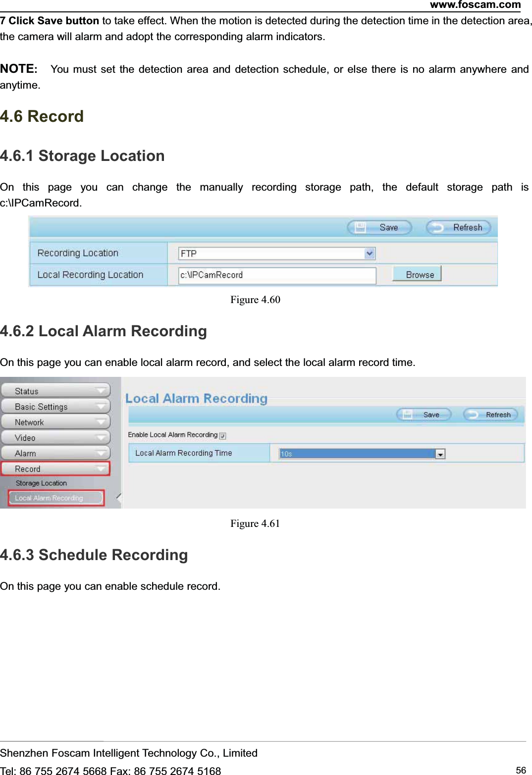Open the Record menu in sidebar
The height and width of the screenshot is (775, 532).
[x=55, y=468]
